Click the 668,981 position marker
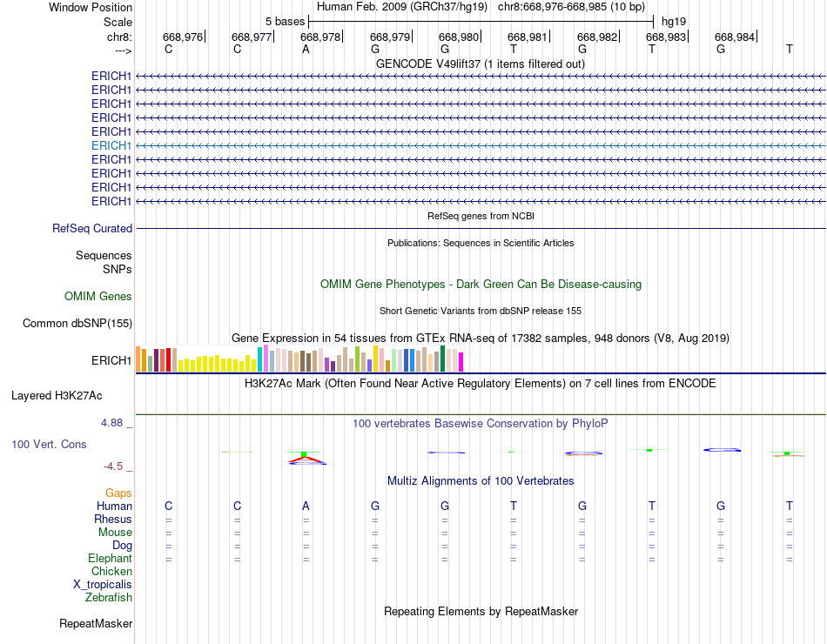Image resolution: width=827 pixels, height=644 pixels. (x=528, y=37)
